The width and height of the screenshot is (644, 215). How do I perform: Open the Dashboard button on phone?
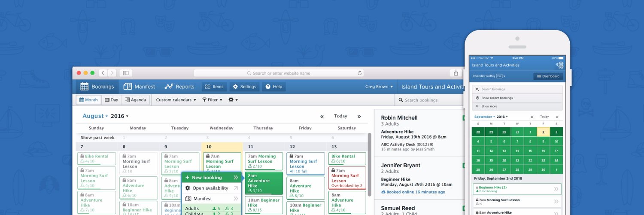548,76
